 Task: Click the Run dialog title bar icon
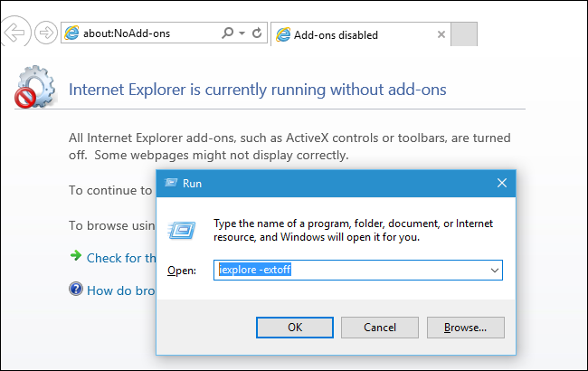click(170, 183)
